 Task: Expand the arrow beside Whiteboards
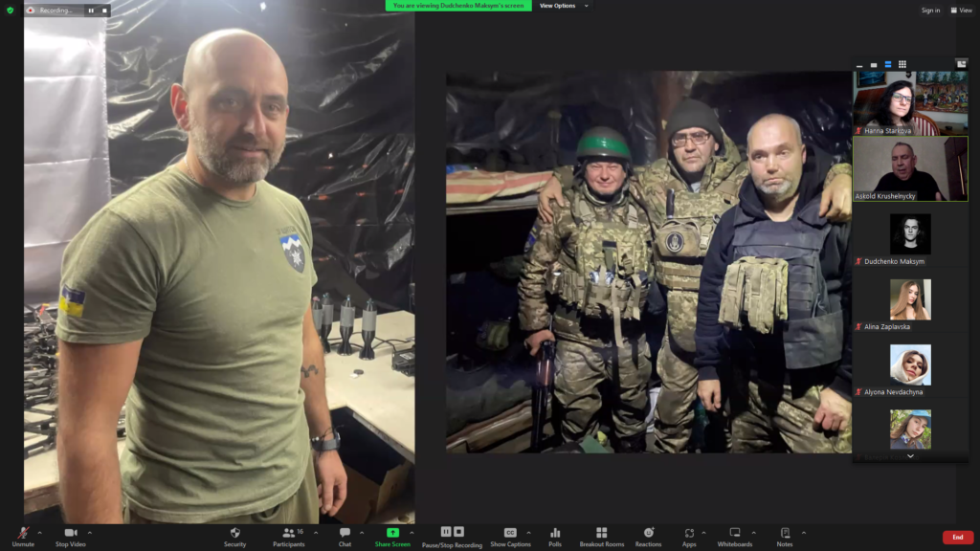coord(754,533)
